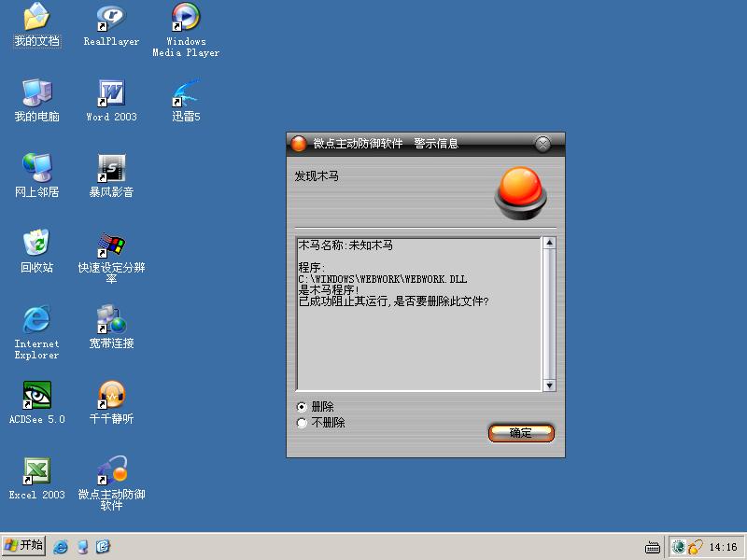Click the 发现木马 heading in the dialog
The image size is (747, 560).
tap(317, 176)
